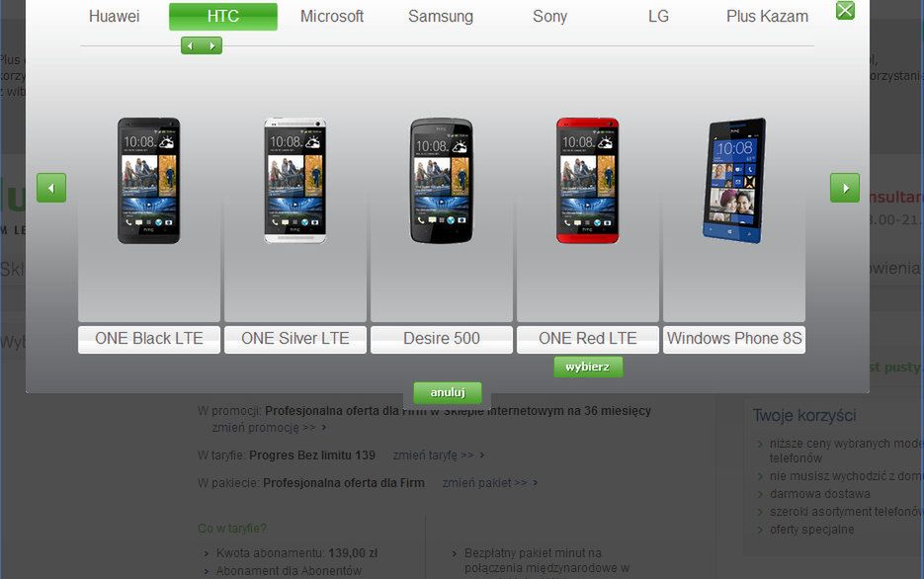The height and width of the screenshot is (579, 924).
Task: Switch to the Huawei brand tab
Action: [x=115, y=16]
